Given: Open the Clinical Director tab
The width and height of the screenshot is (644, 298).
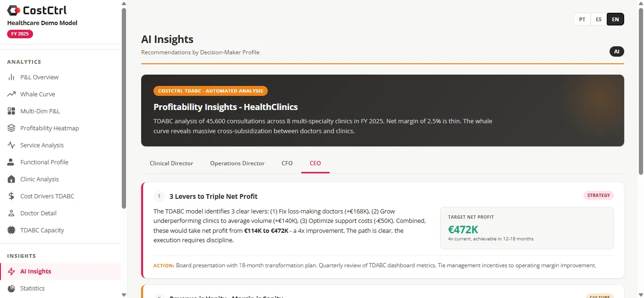Looking at the screenshot, I should 171,163.
